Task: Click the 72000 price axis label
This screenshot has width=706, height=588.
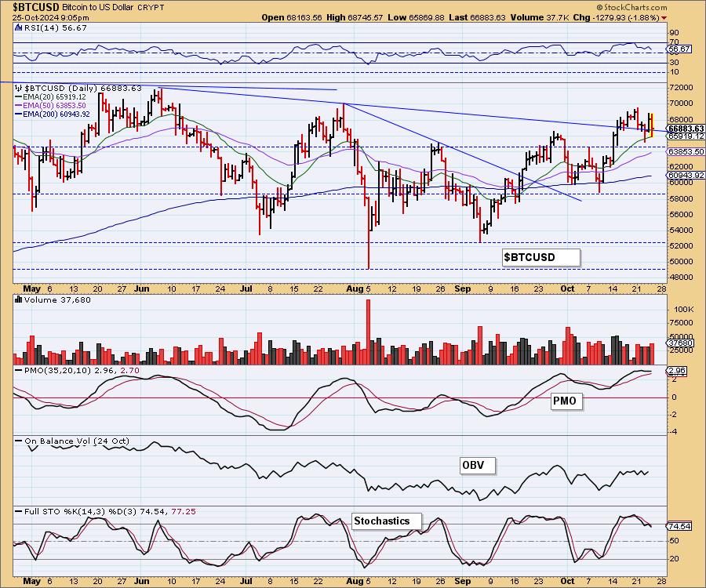Action: click(681, 87)
